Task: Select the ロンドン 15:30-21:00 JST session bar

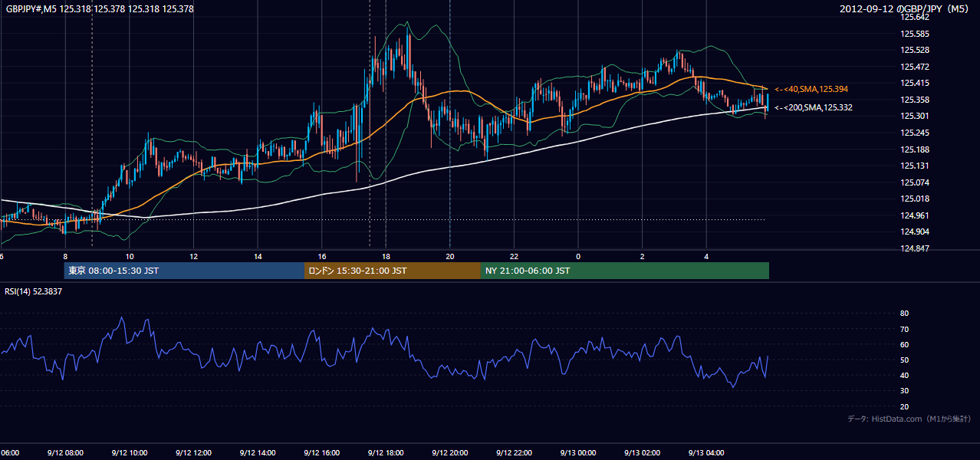Action: pyautogui.click(x=393, y=271)
